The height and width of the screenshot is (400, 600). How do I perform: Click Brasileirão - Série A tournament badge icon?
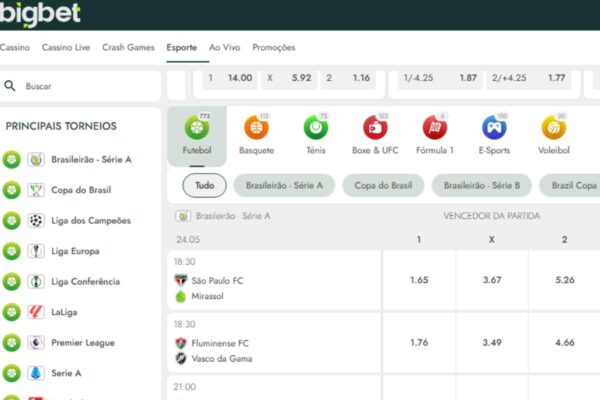[x=36, y=159]
